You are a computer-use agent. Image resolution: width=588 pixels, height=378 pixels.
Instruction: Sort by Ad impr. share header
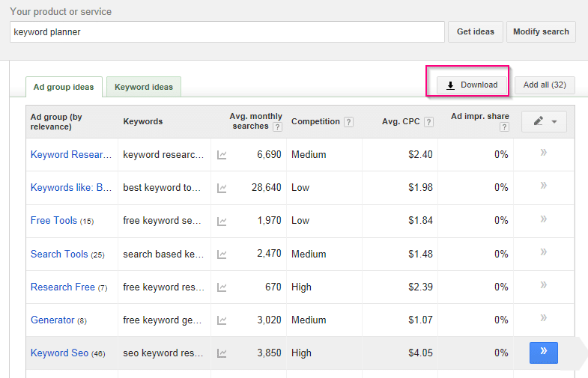coord(480,117)
